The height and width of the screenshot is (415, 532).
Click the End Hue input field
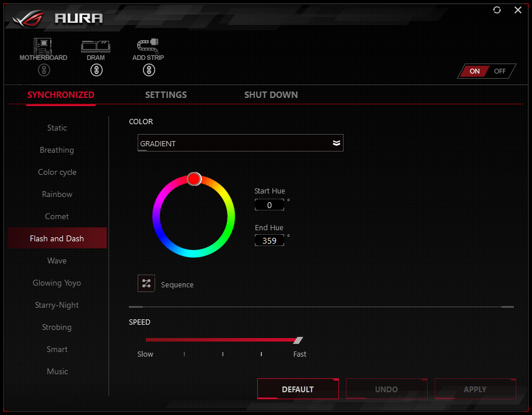269,240
